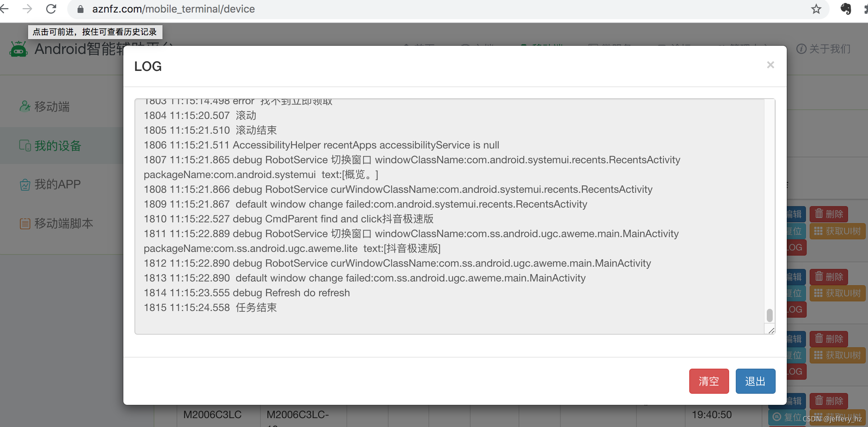Open 我的APP sidebar item
Image resolution: width=868 pixels, height=427 pixels.
click(50, 184)
